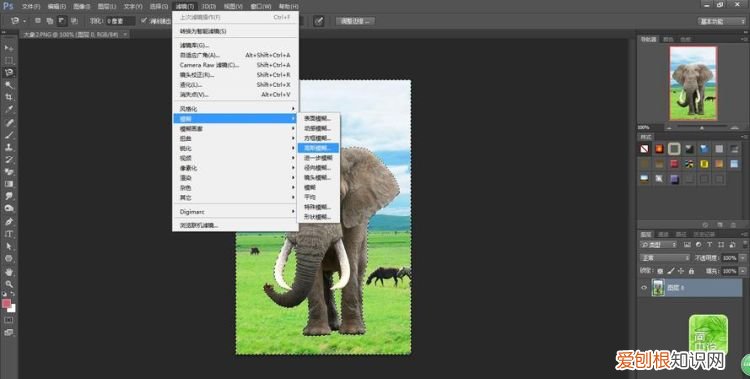Expand the 其它 filter submenu
The height and width of the screenshot is (379, 750).
click(x=235, y=197)
